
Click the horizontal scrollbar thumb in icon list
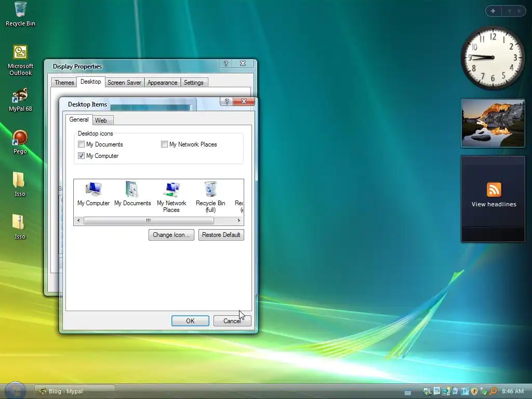click(x=149, y=220)
